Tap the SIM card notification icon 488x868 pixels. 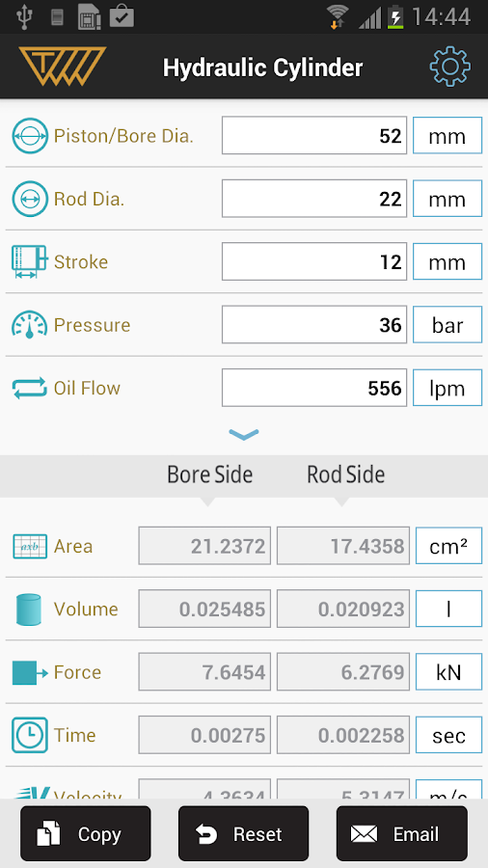point(89,16)
